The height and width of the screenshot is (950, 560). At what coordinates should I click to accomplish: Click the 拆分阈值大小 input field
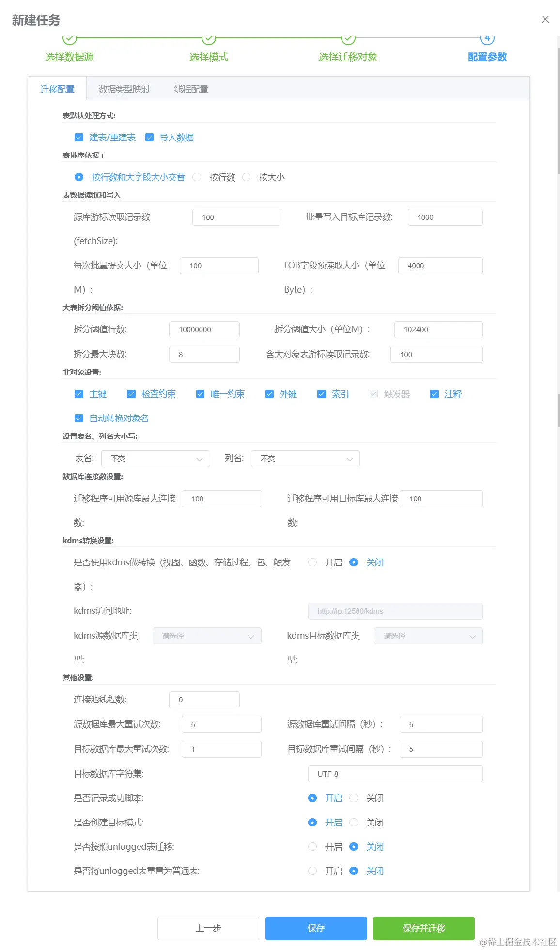(x=438, y=330)
